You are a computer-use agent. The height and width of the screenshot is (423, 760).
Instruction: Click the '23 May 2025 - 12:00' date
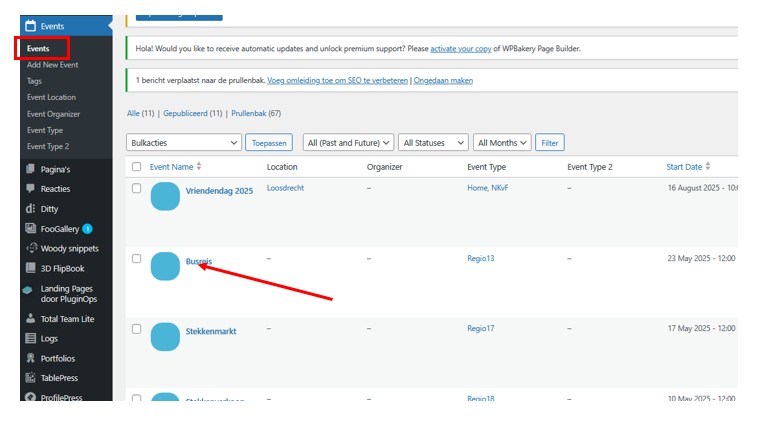click(x=701, y=258)
